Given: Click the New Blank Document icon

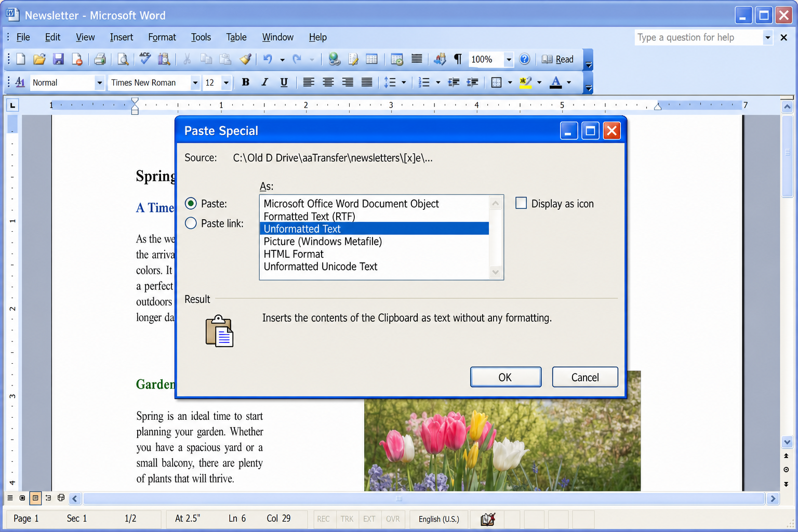Looking at the screenshot, I should click(x=21, y=59).
